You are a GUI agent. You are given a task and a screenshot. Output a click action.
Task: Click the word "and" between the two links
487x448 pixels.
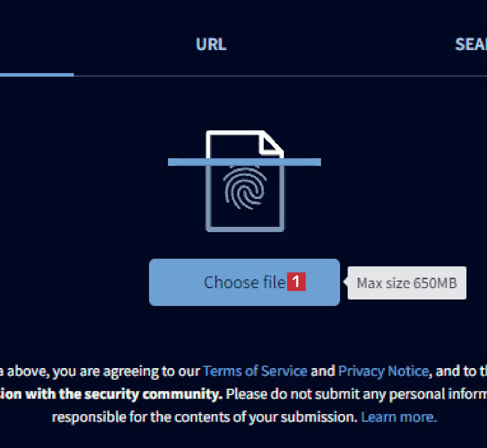(x=323, y=371)
